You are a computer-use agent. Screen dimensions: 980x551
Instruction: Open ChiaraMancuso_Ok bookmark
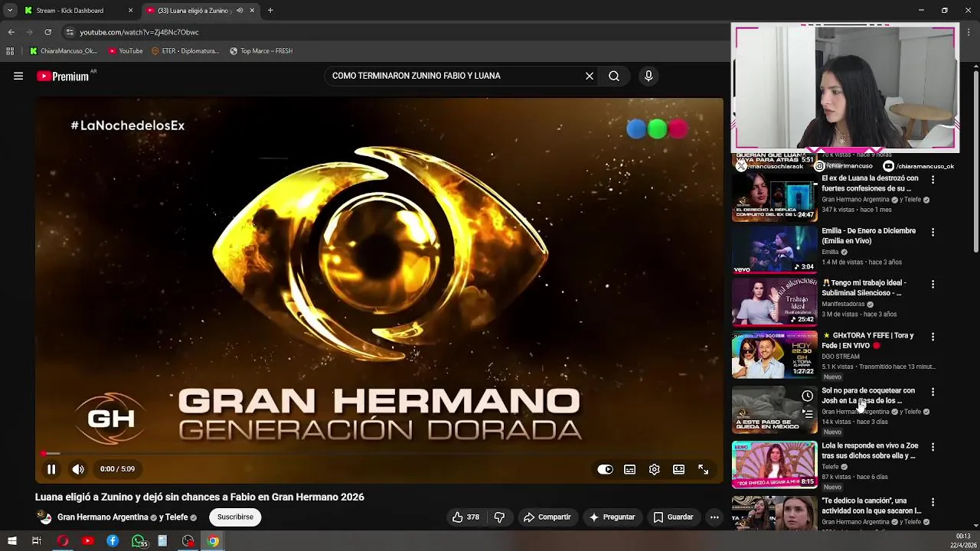(63, 51)
